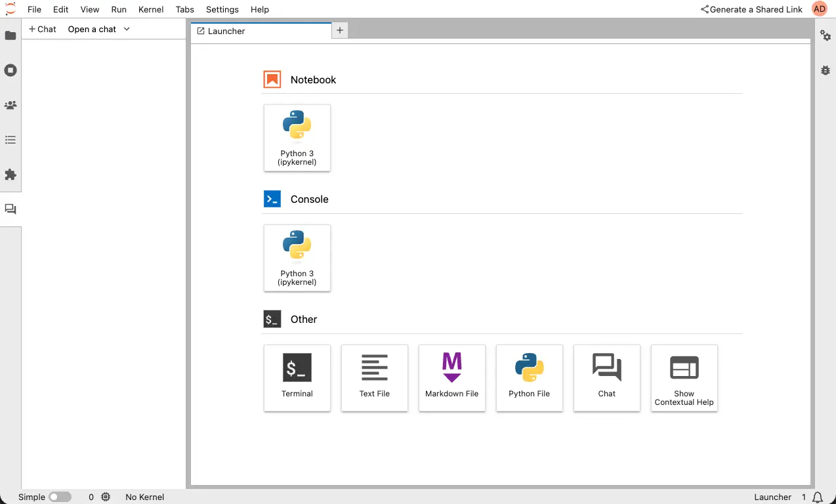Image resolution: width=836 pixels, height=504 pixels.
Task: Open a new Terminal from the launcher
Action: coord(297,378)
